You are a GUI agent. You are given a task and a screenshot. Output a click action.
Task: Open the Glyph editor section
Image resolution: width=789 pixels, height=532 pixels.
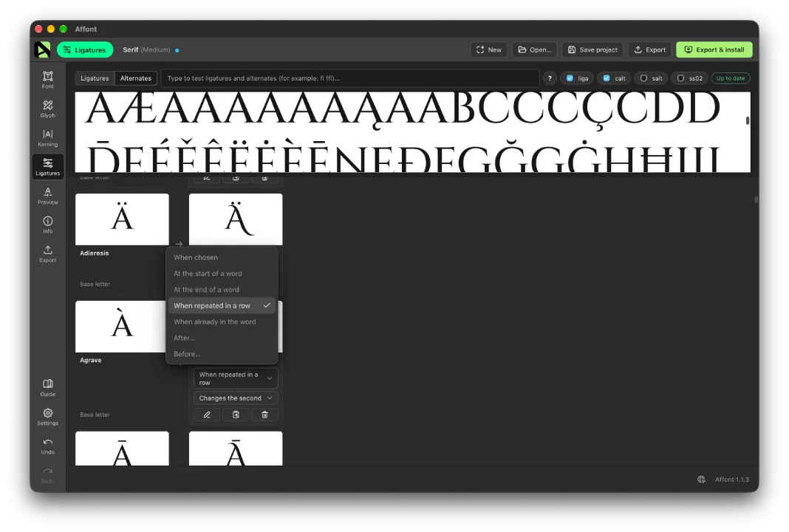click(48, 109)
